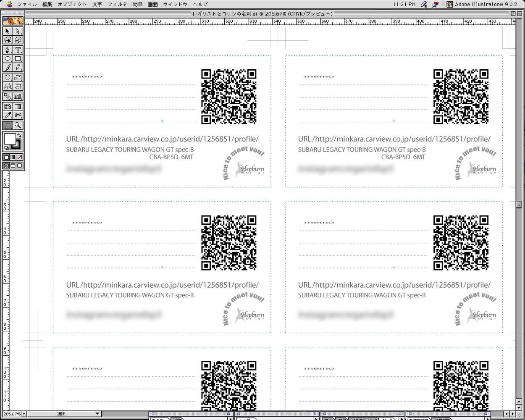Click the horizontal scrollbar left arrow

(x=507, y=414)
